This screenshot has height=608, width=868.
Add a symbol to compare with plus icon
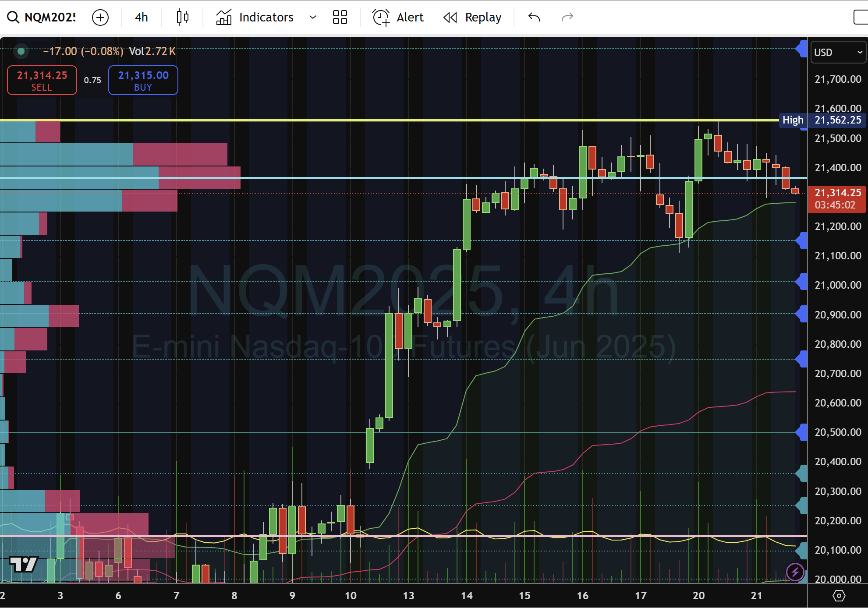point(100,18)
